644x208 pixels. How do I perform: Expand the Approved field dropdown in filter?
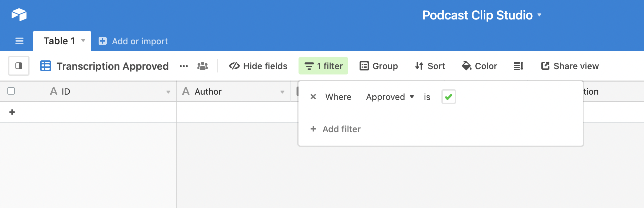[x=390, y=97]
